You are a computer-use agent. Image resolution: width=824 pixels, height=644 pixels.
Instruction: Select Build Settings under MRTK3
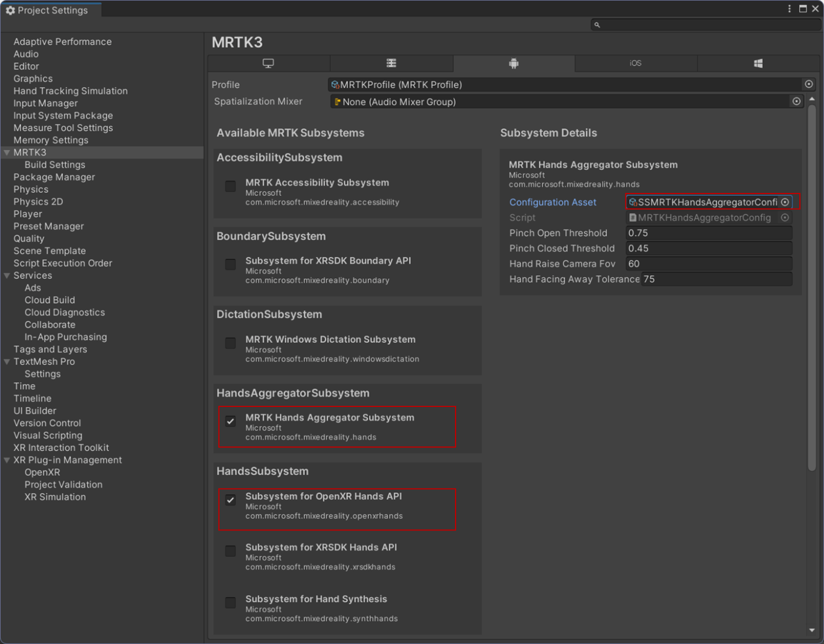tap(55, 165)
